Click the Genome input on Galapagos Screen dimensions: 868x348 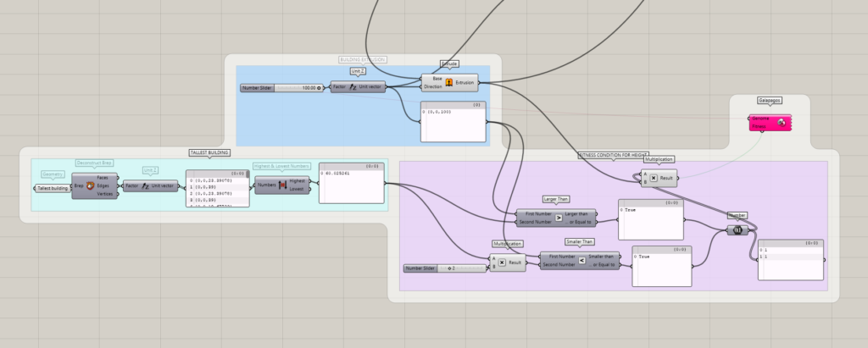point(759,119)
